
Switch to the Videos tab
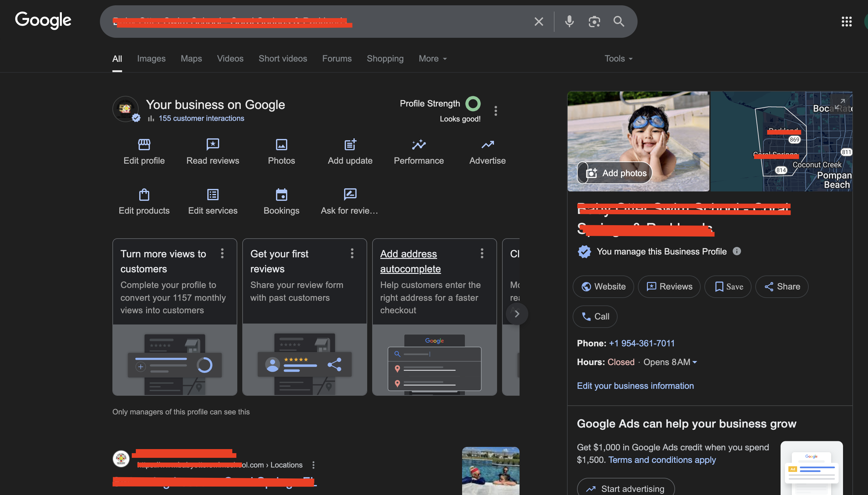click(x=230, y=58)
